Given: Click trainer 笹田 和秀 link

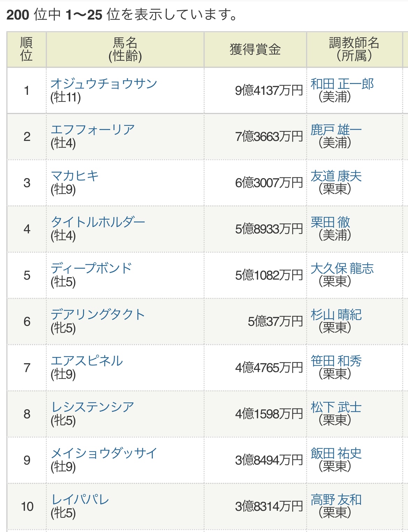Looking at the screenshot, I should [336, 361].
